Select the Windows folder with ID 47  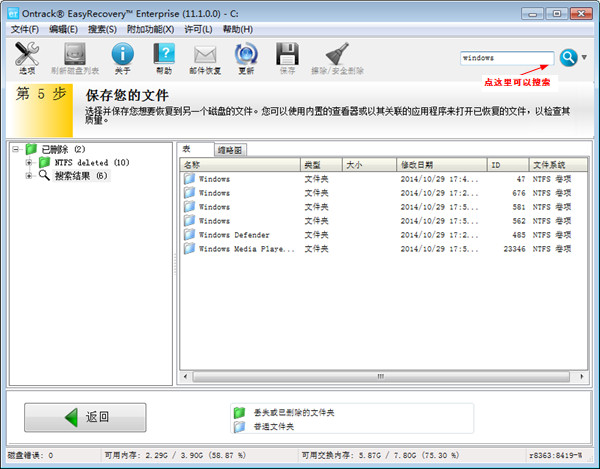click(x=383, y=179)
